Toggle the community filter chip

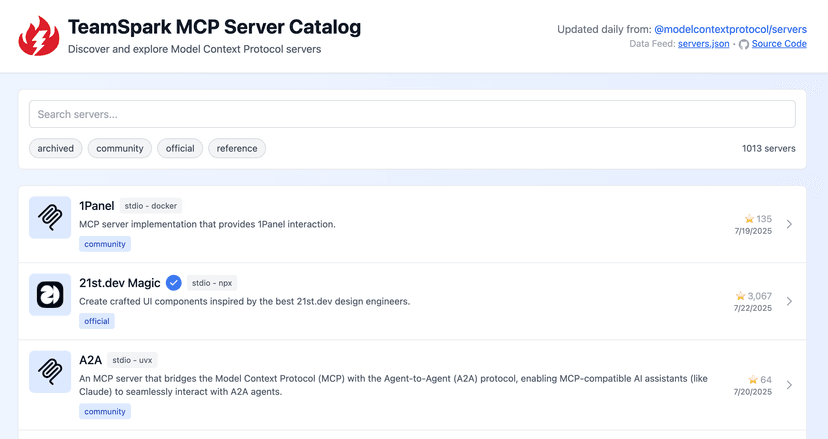120,148
